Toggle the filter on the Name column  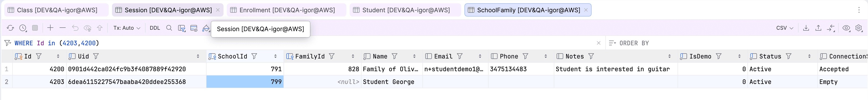395,56
